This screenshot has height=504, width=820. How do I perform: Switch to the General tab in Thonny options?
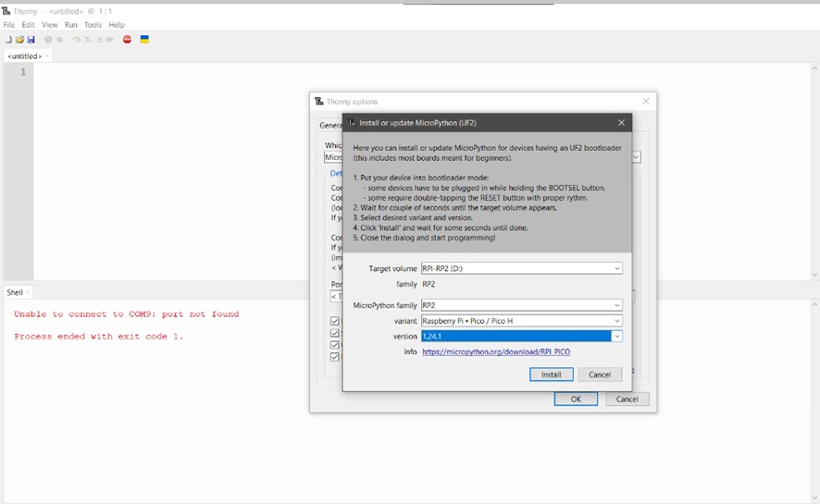330,126
